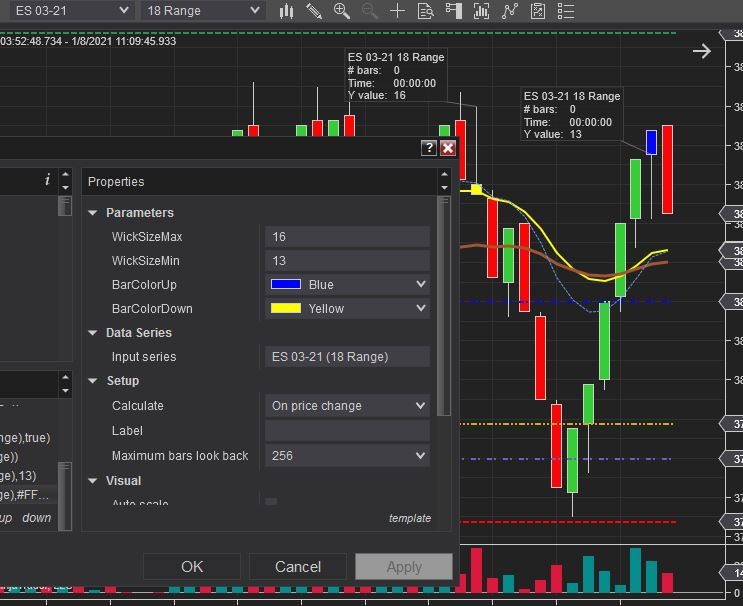Open the Calculate On price change dropdown
The height and width of the screenshot is (606, 743).
pyautogui.click(x=347, y=406)
